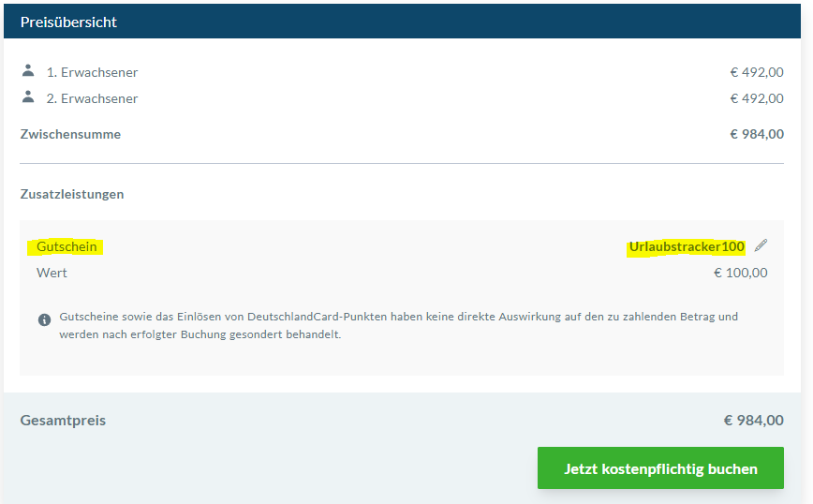The height and width of the screenshot is (504, 813).
Task: Click the info icon beside voucher notice
Action: [45, 319]
